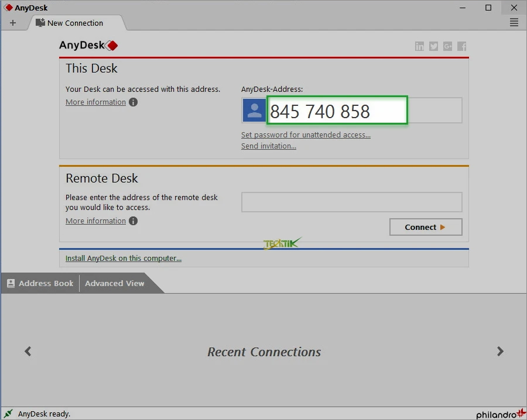Open the Advanced View tab

[x=115, y=283]
